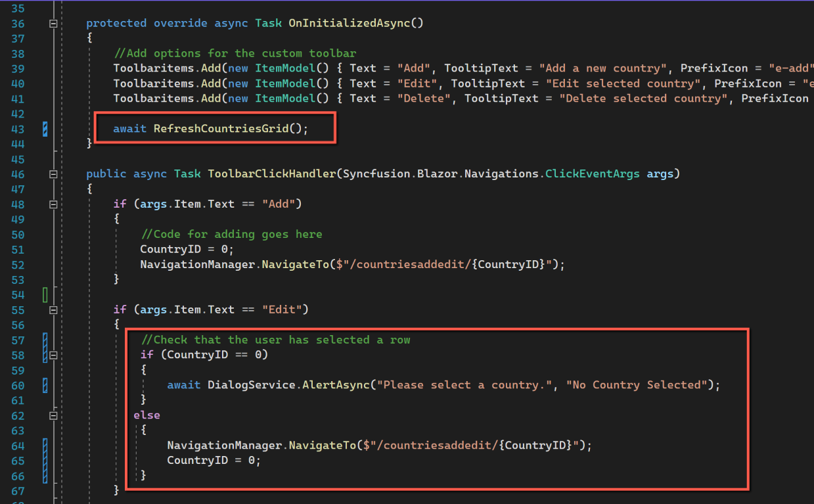The height and width of the screenshot is (504, 814).
Task: Collapse the else block below the alert
Action: [x=53, y=415]
